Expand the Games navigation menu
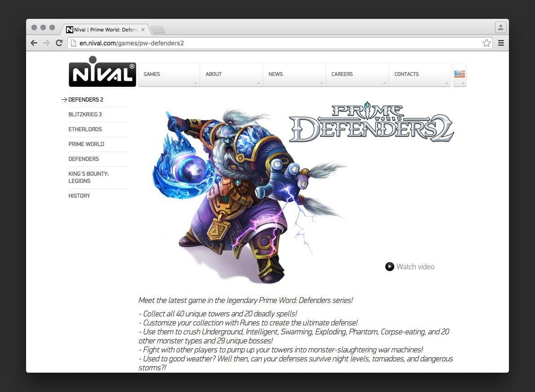535x392 pixels. [x=169, y=74]
